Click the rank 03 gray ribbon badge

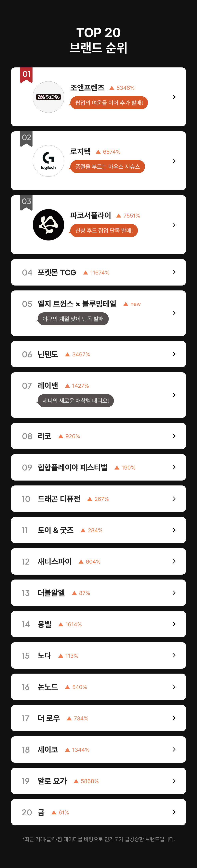coord(26,202)
